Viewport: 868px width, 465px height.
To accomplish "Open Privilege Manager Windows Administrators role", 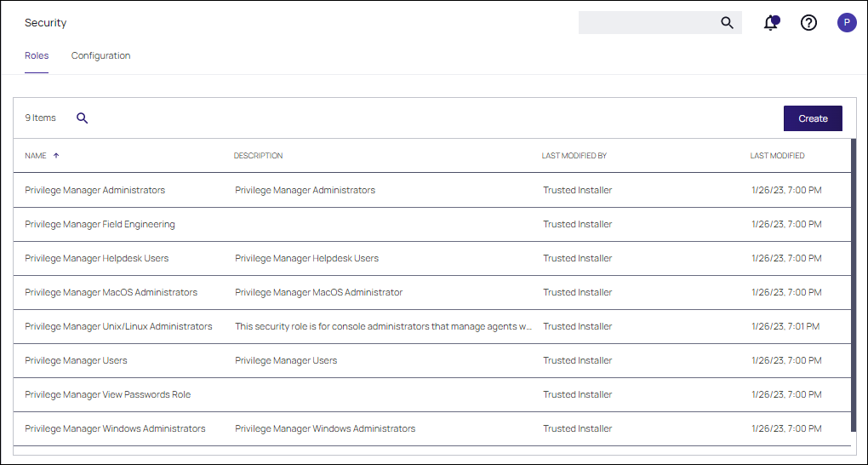I will tap(115, 428).
